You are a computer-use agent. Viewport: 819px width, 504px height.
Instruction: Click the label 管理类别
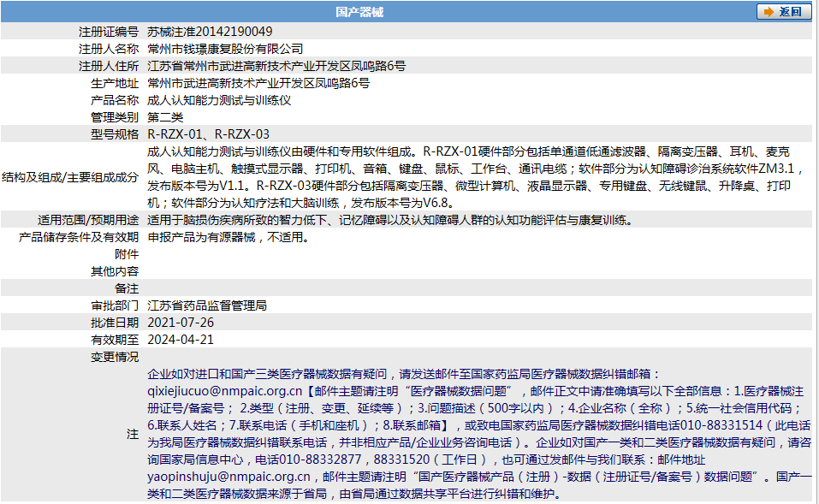115,117
